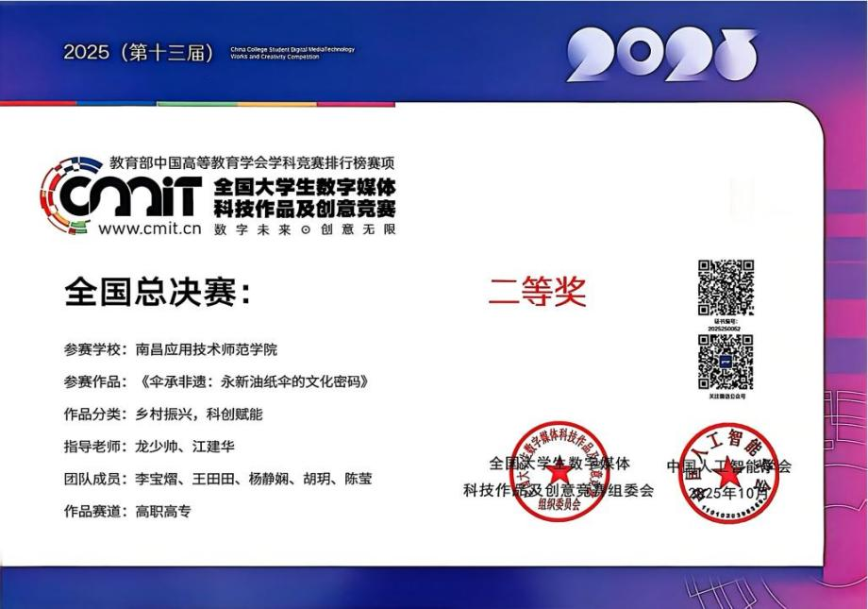
Task: Click the colorful arc on the CMIT logo
Action: [57, 189]
